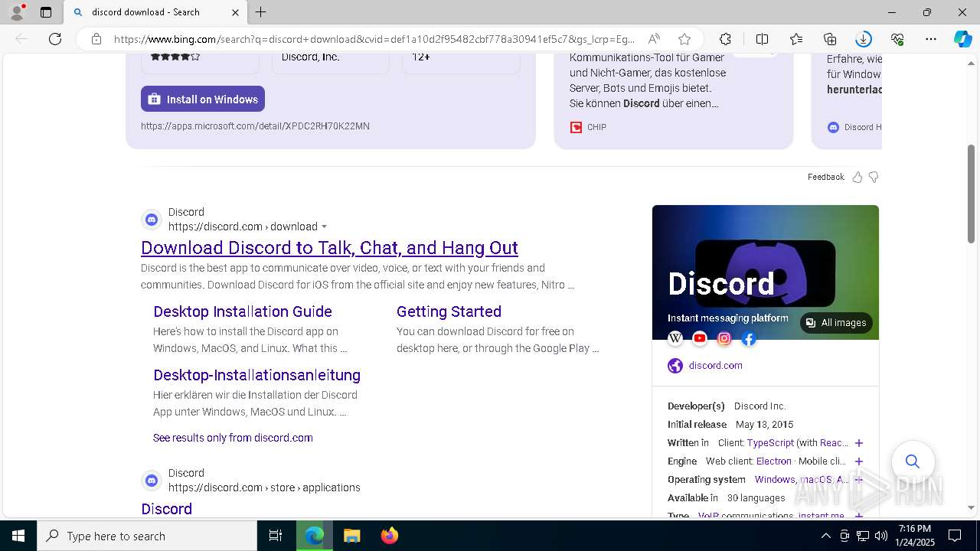Open the Extensions puzzle icon
This screenshot has width=980, height=551.
tap(725, 39)
